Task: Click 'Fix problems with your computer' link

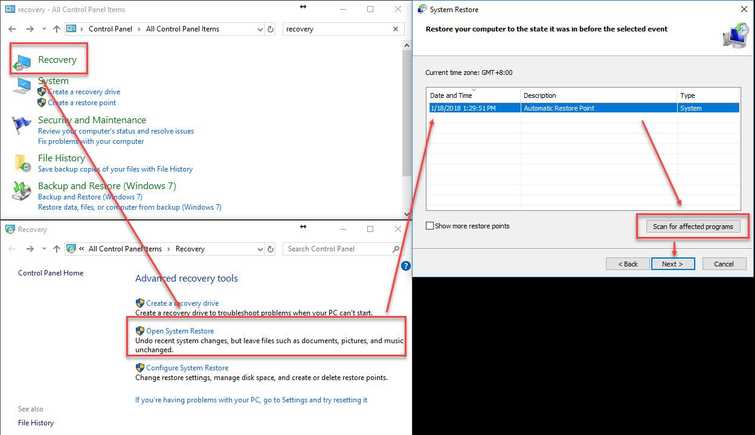Action: [91, 141]
